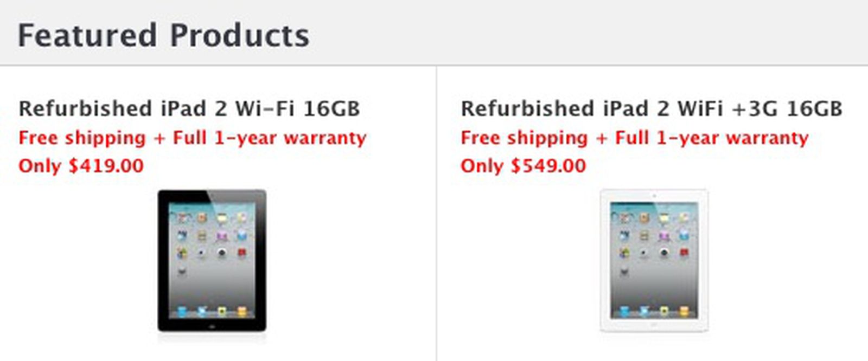This screenshot has height=361, width=868.
Task: Click the Featured Products heading
Action: click(x=164, y=35)
